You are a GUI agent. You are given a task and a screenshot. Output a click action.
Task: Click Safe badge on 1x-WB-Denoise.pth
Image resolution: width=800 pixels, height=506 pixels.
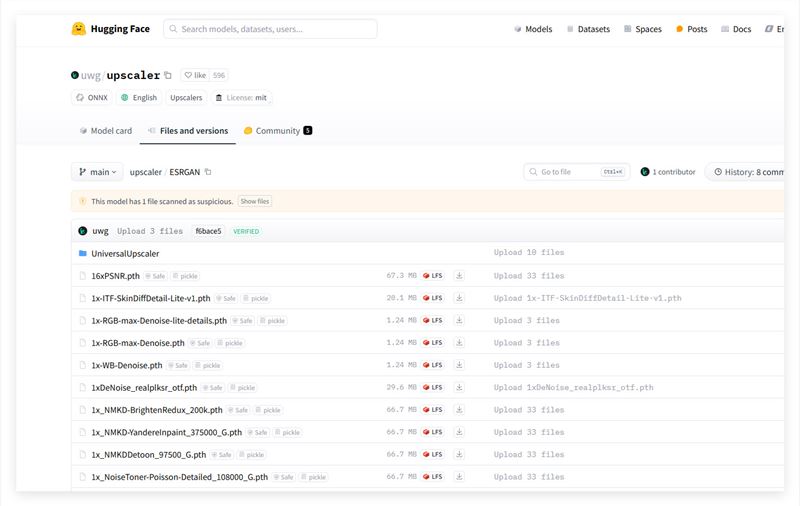click(178, 365)
